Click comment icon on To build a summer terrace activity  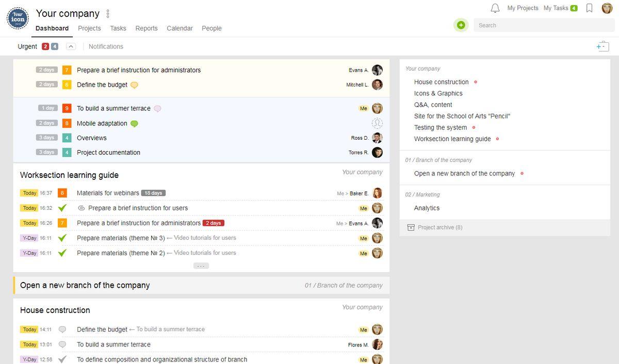[62, 344]
